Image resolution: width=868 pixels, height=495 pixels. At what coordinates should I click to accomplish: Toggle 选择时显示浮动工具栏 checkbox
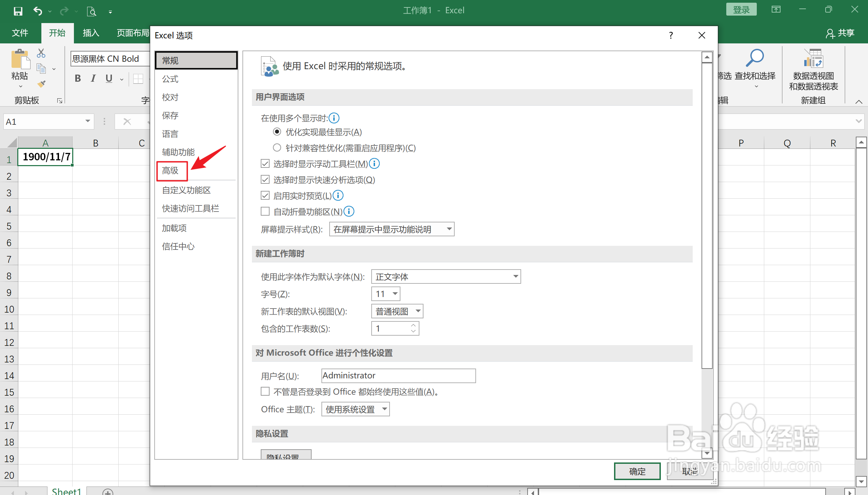point(265,163)
